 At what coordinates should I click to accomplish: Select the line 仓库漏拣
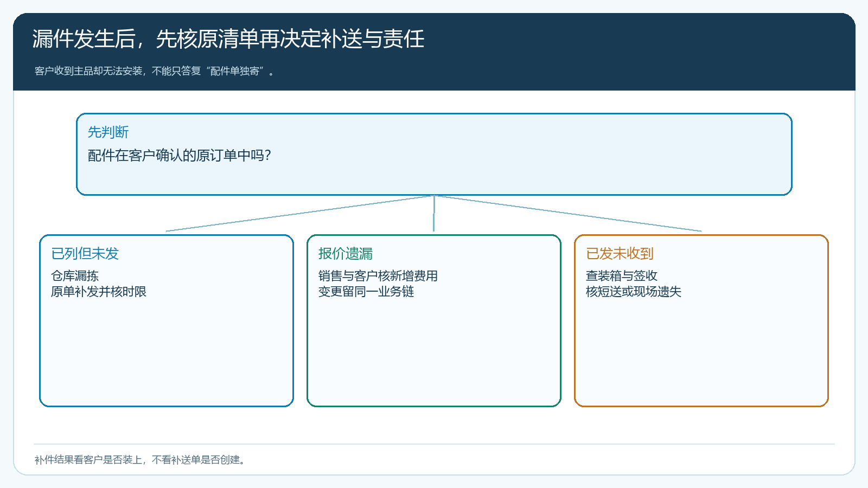(x=75, y=276)
